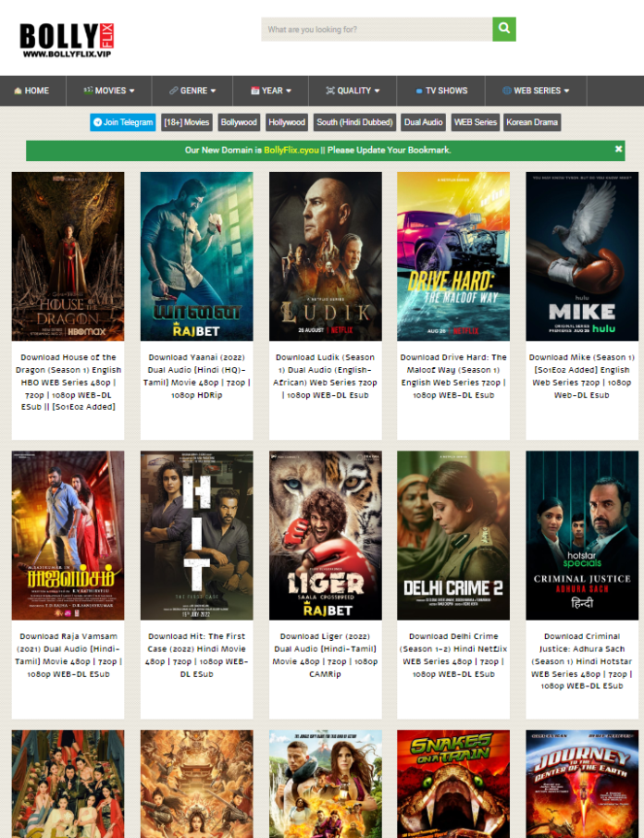Dismiss the green domain notice banner
Image resolution: width=644 pixels, height=838 pixels.
pyautogui.click(x=618, y=149)
